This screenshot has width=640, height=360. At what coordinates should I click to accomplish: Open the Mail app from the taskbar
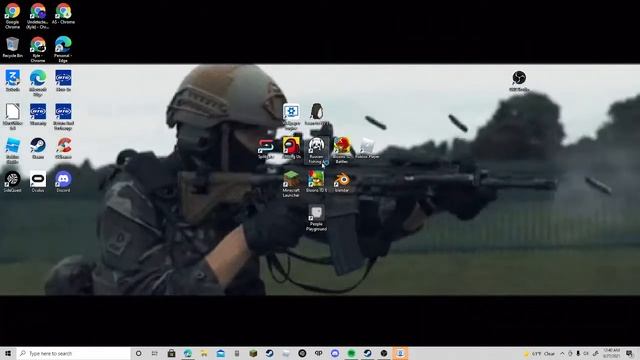220,353
